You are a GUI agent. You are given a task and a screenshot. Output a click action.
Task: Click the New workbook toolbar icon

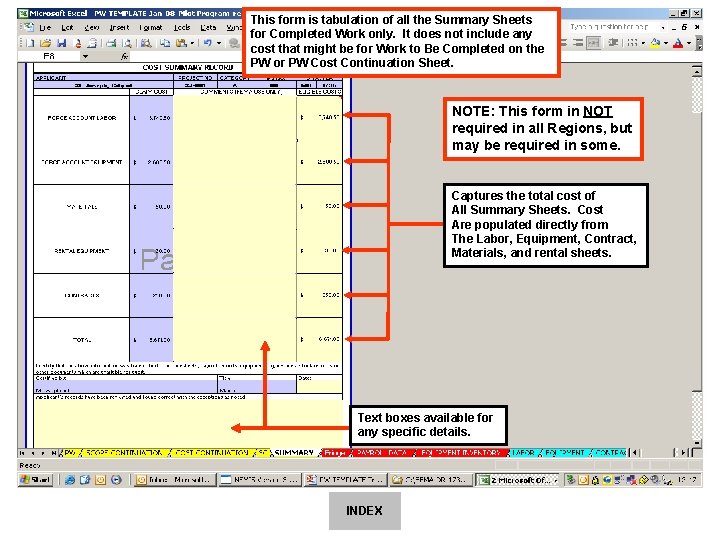pyautogui.click(x=30, y=43)
